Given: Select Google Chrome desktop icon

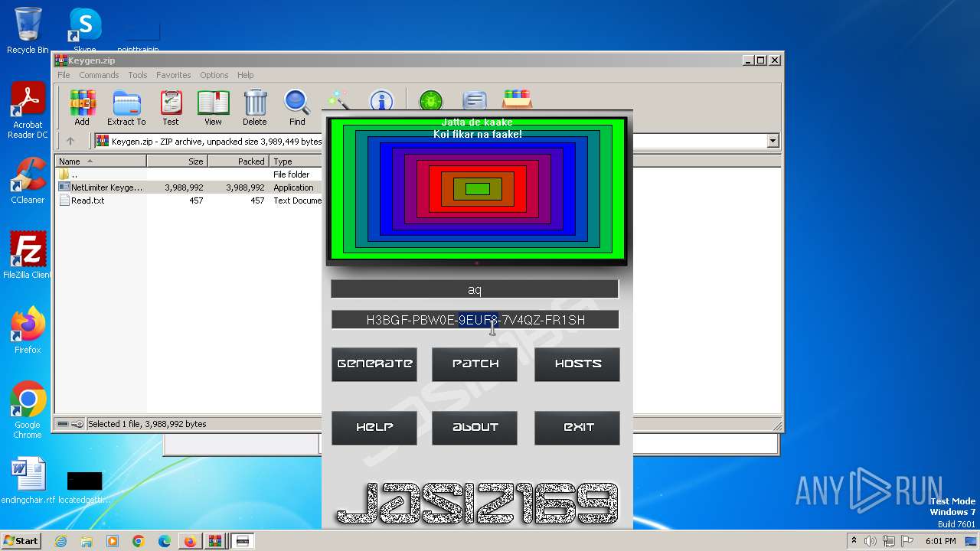Looking at the screenshot, I should (x=28, y=409).
